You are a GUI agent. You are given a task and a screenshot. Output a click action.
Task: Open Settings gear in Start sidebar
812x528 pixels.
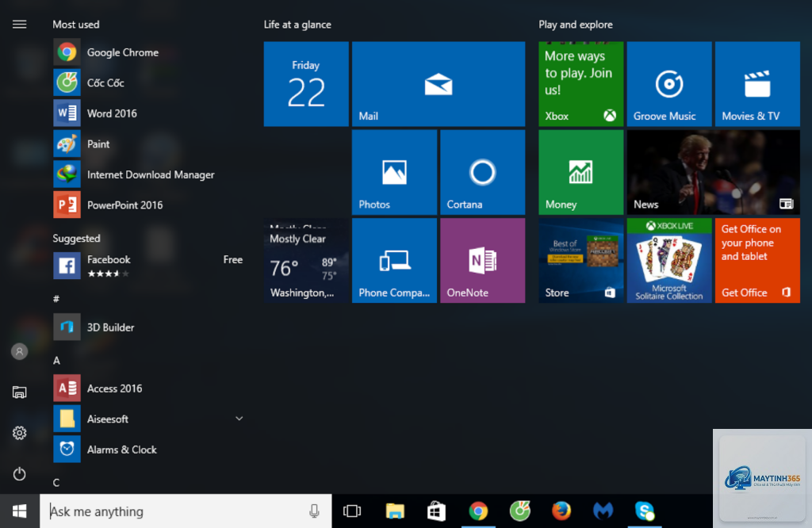tap(20, 433)
